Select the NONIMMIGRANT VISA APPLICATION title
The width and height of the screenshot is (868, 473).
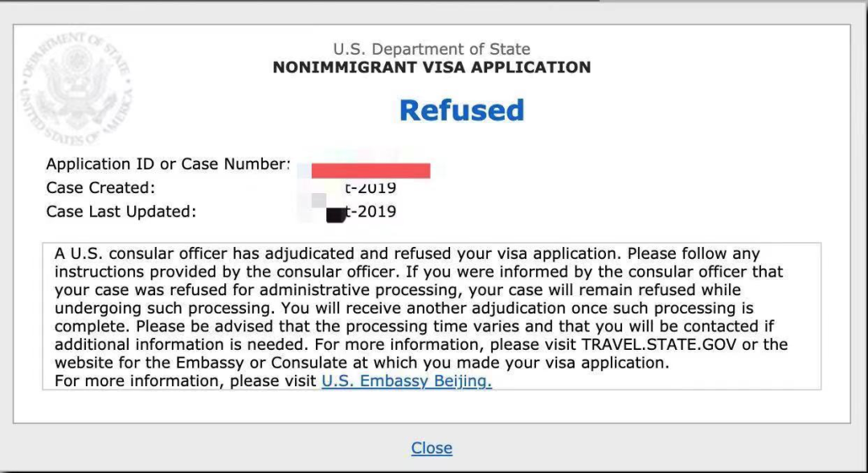pyautogui.click(x=432, y=67)
